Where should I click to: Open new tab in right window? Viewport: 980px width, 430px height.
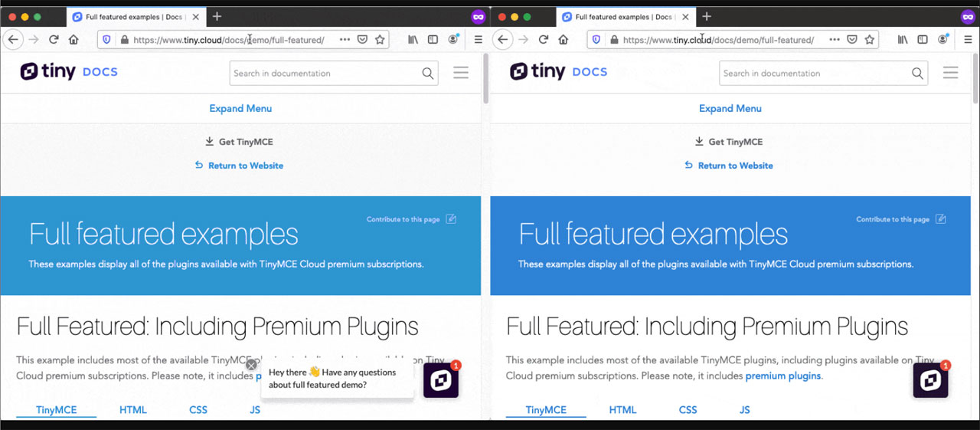point(706,17)
